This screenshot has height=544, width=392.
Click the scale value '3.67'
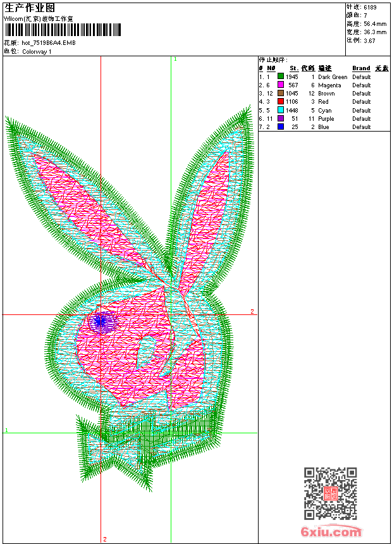[x=369, y=40]
